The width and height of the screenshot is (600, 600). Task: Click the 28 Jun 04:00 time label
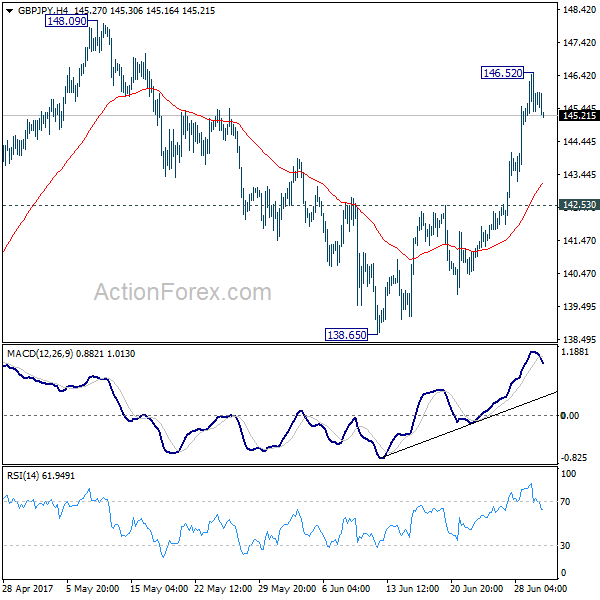tap(540, 588)
